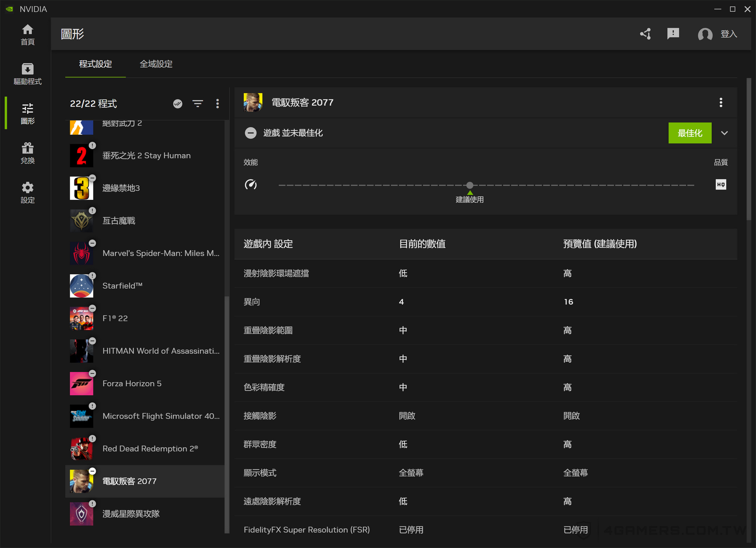Image resolution: width=756 pixels, height=548 pixels.
Task: Select Starfield in program list
Action: (x=145, y=286)
